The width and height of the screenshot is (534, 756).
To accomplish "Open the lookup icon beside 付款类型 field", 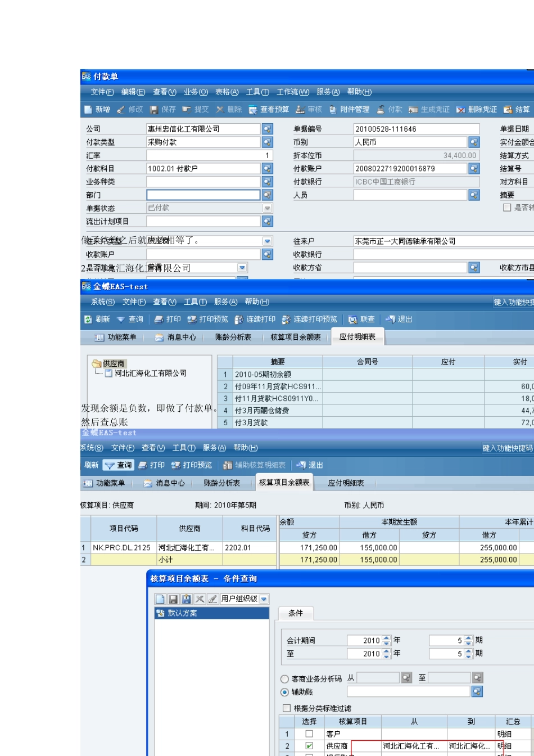I will (x=267, y=142).
